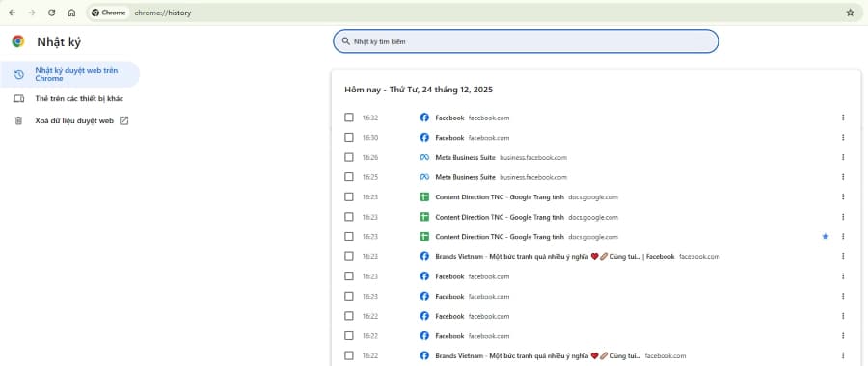This screenshot has width=868, height=366.
Task: Click the Nhật ký tìm kiếm search field
Action: [x=526, y=41]
